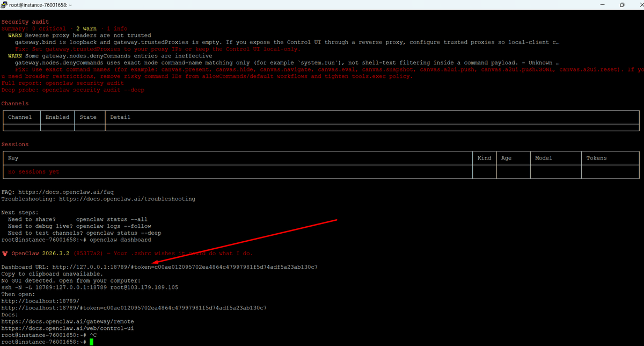Click the Key column header in Sessions table

point(13,158)
